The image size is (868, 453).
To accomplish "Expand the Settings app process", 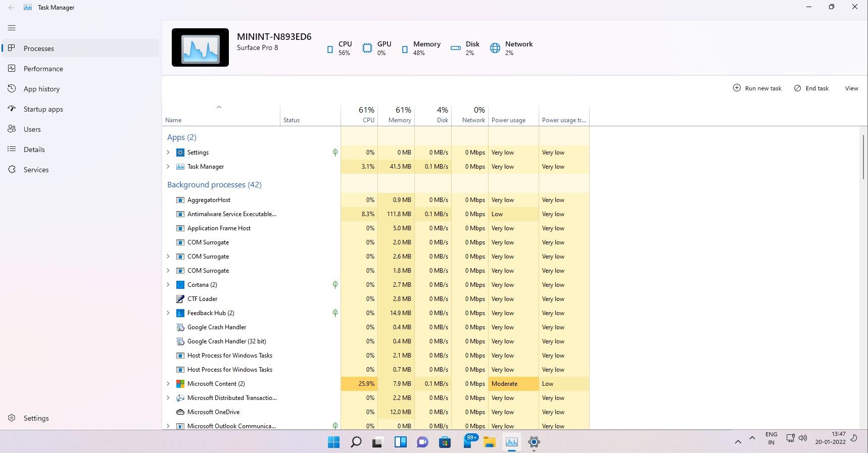I will 168,153.
